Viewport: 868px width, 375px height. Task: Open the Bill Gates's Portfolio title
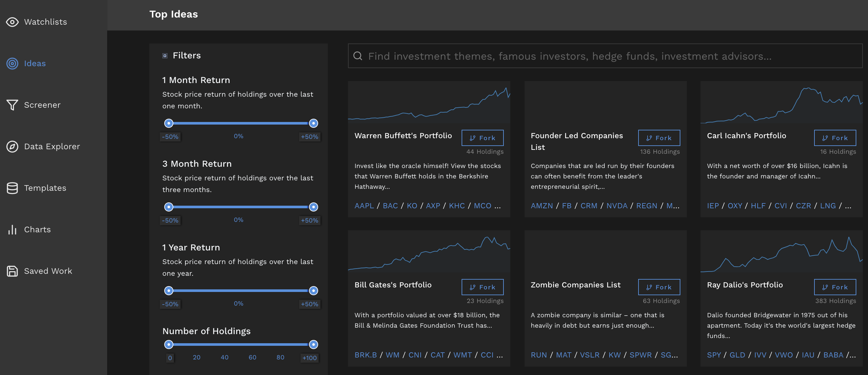point(392,285)
